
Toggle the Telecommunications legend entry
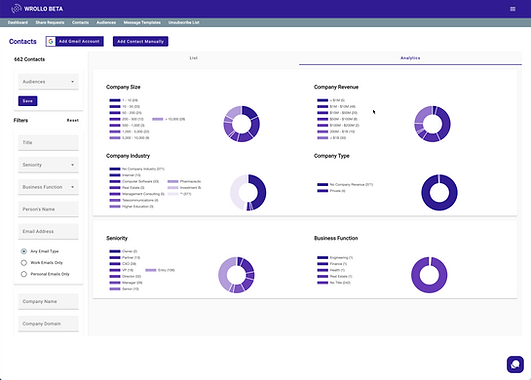(134, 200)
